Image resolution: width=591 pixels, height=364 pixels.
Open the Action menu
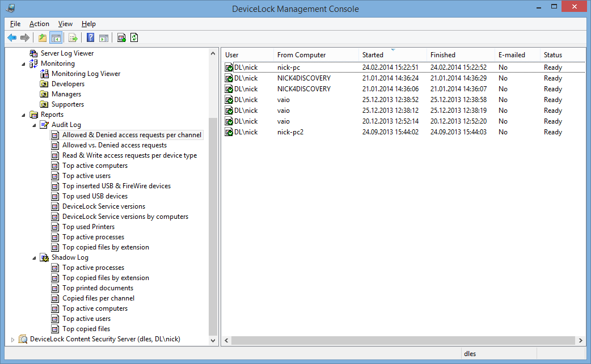coord(39,24)
